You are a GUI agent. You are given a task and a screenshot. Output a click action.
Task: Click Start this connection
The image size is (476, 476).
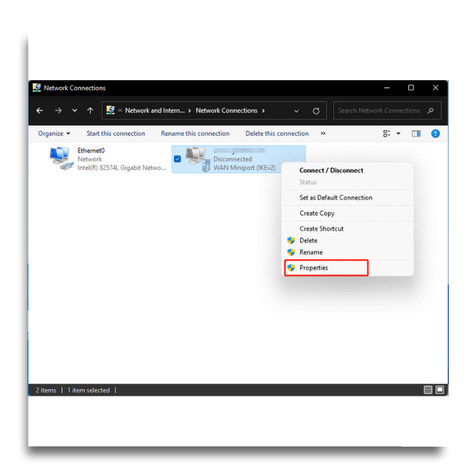point(116,133)
